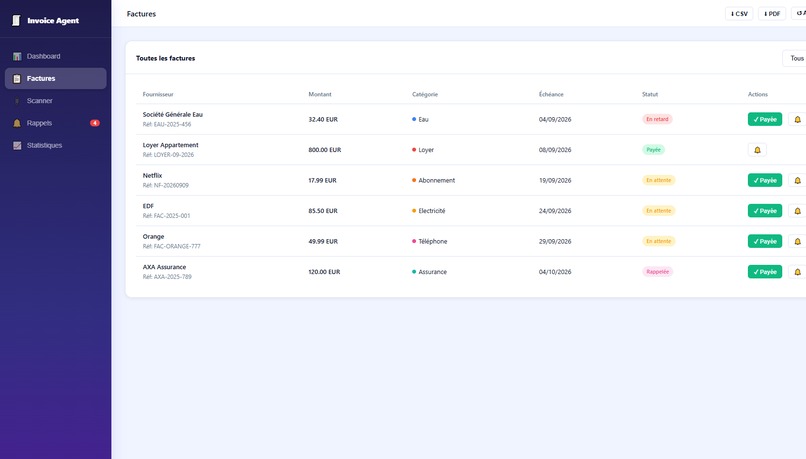Click Orange's En attente status badge
Viewport: 806px width, 459px height.
[x=658, y=241]
